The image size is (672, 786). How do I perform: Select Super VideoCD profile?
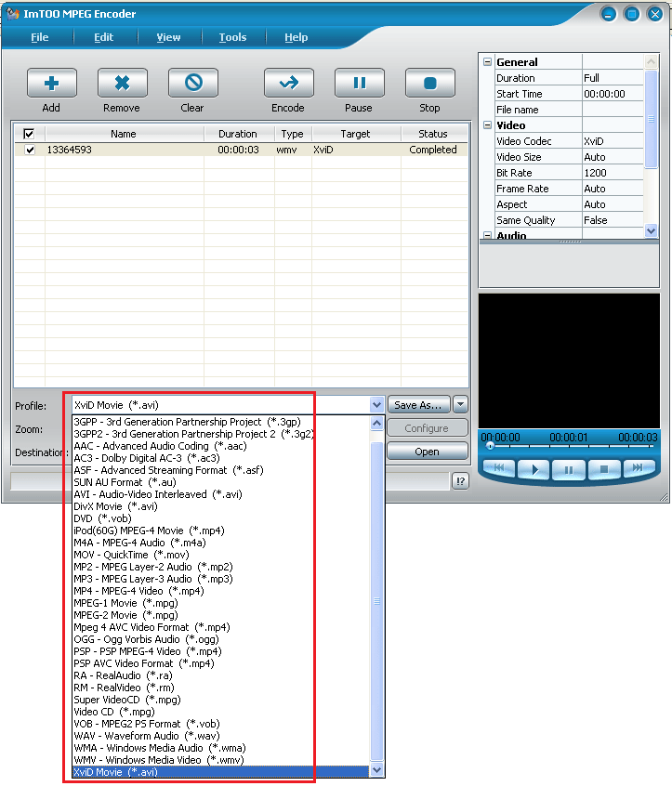click(220, 700)
